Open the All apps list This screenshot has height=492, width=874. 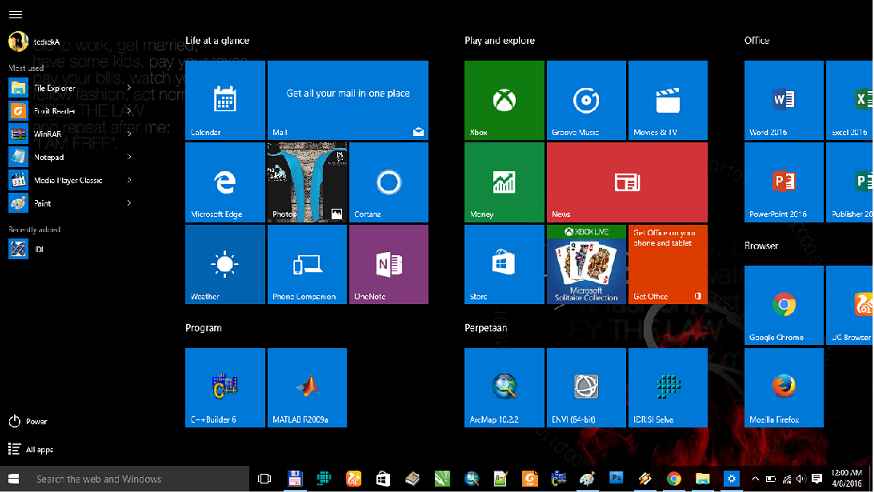pyautogui.click(x=31, y=449)
